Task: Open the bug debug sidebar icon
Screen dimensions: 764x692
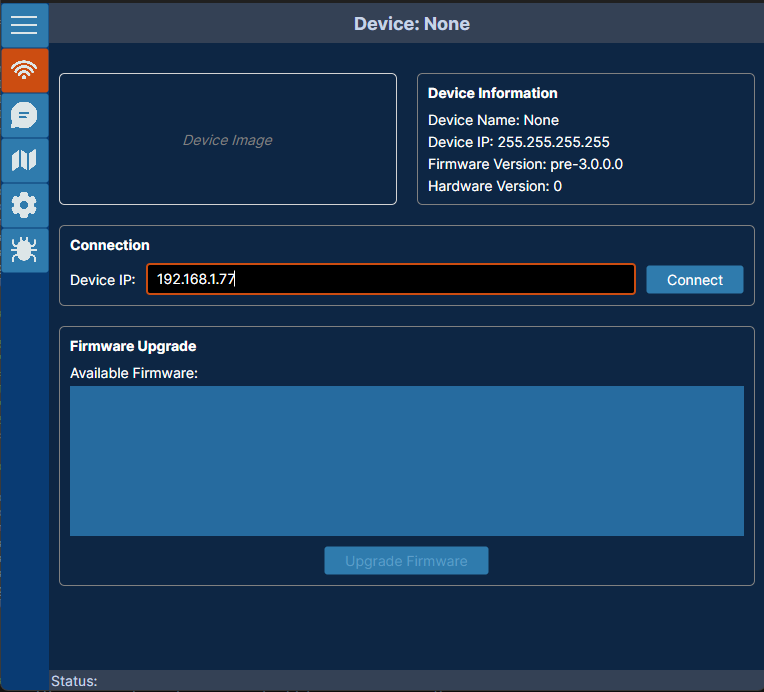Action: click(x=24, y=250)
